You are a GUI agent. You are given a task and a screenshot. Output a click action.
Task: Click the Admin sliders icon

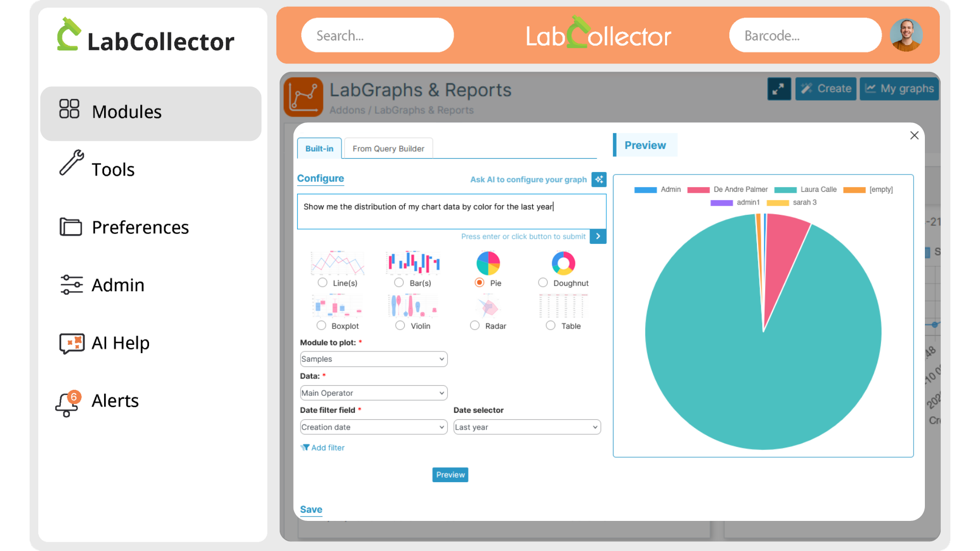coord(71,285)
